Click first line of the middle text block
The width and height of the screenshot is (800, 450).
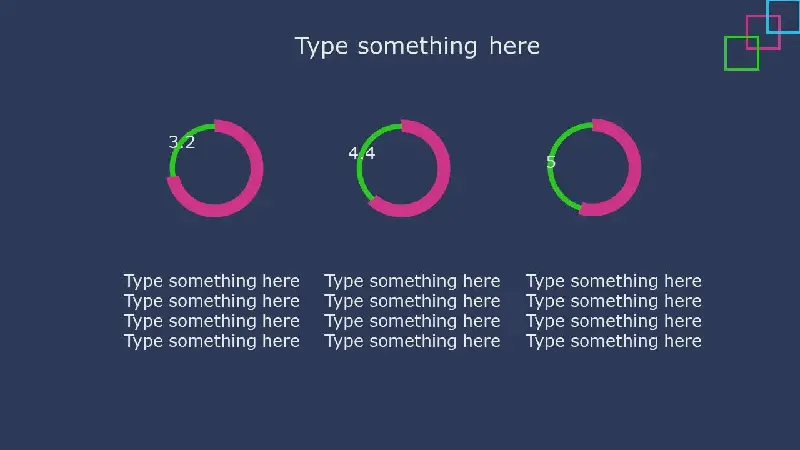412,281
